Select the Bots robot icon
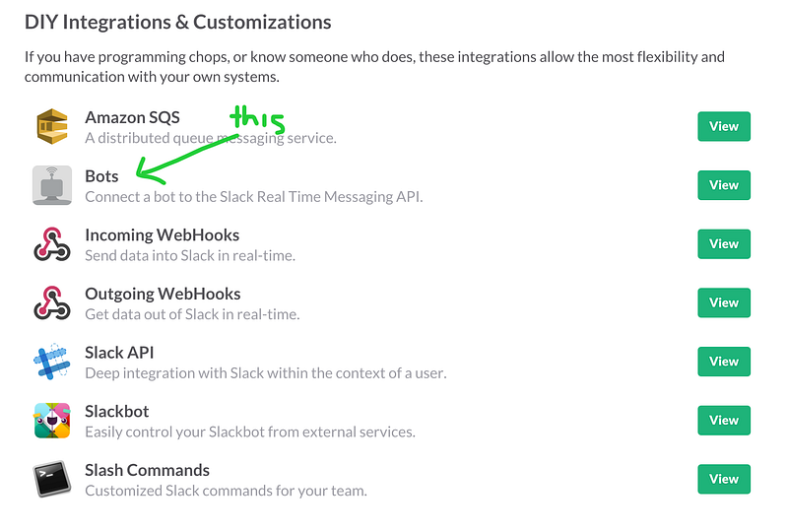The height and width of the screenshot is (532, 788). pyautogui.click(x=52, y=185)
